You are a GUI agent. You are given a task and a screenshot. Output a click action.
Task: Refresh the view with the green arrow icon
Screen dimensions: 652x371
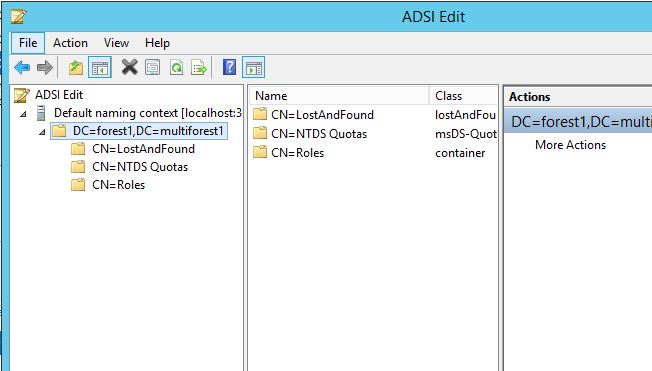click(176, 67)
